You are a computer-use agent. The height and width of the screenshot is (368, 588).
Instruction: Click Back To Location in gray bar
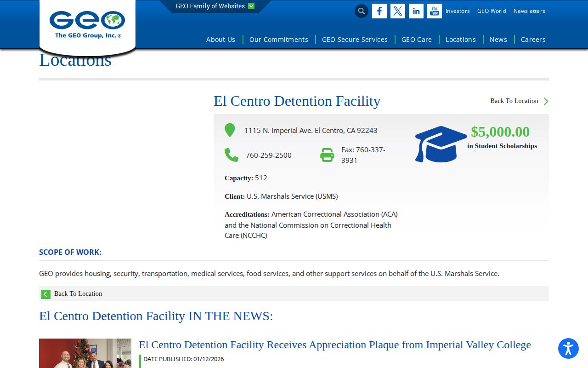[78, 293]
